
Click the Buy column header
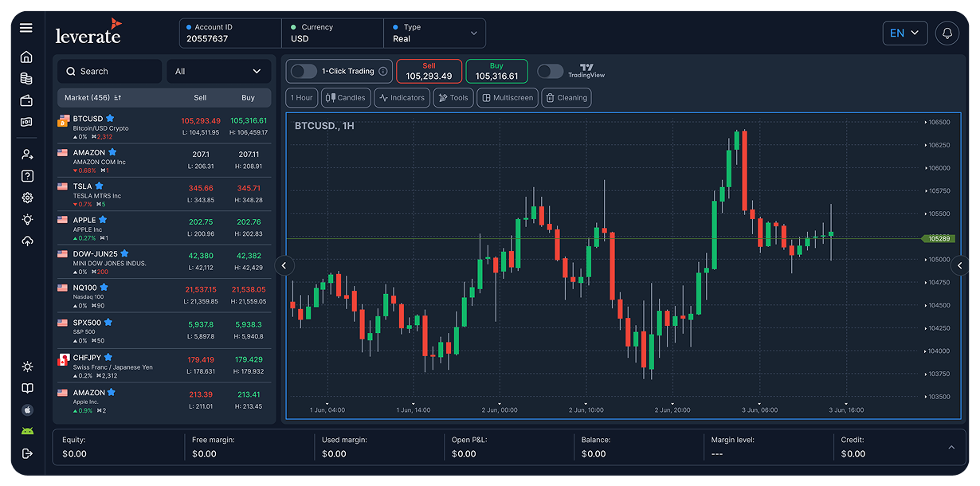[x=249, y=98]
